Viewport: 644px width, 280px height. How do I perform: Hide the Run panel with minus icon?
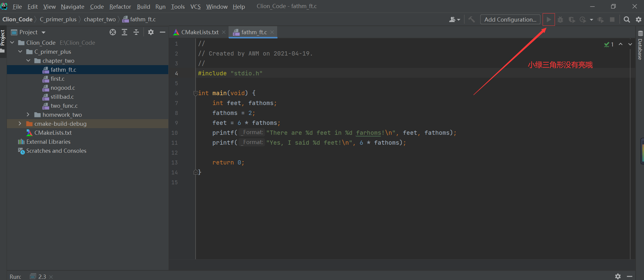point(630,276)
